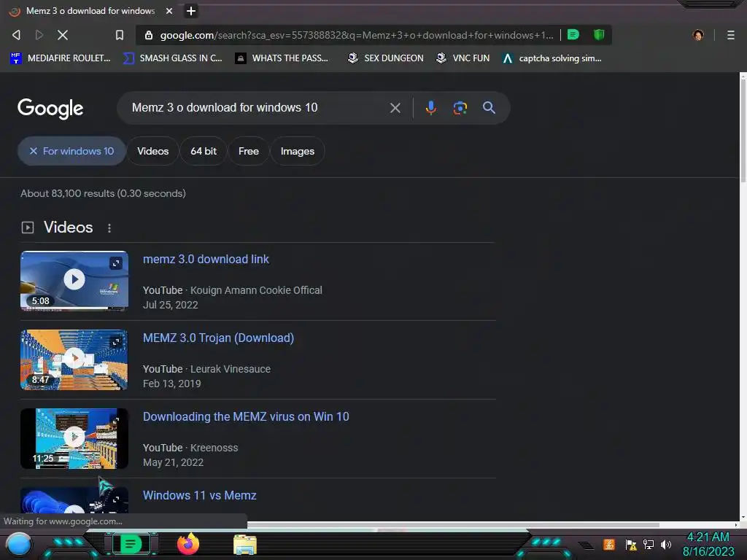Click the orange tray icon
Viewport: 747px width, 560px height.
coord(609,544)
